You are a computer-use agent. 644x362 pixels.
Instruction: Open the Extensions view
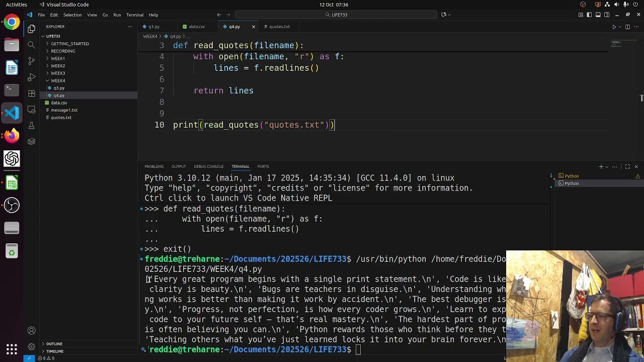[x=31, y=93]
